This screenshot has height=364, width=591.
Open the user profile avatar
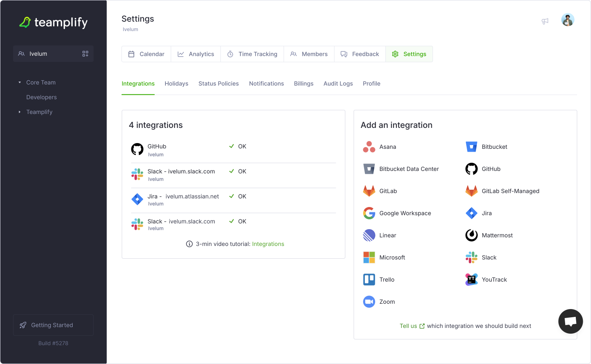click(568, 20)
